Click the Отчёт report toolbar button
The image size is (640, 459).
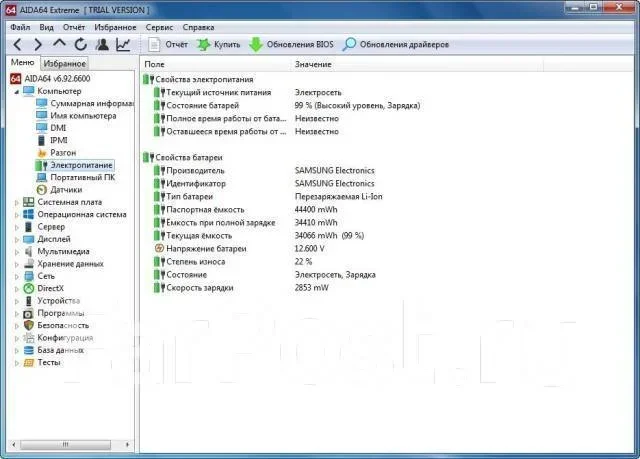[x=168, y=44]
